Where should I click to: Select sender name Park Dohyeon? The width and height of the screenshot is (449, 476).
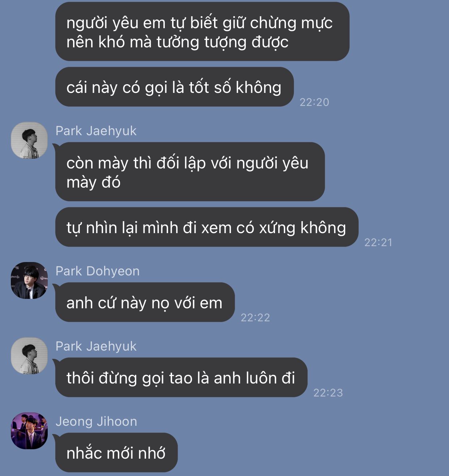click(x=97, y=271)
